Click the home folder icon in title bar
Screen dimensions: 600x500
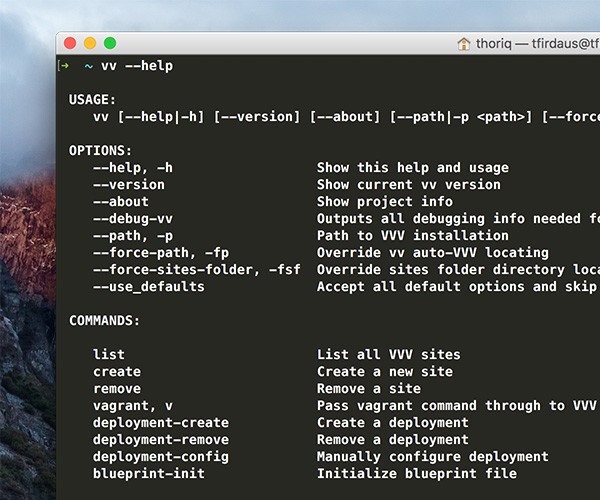464,44
